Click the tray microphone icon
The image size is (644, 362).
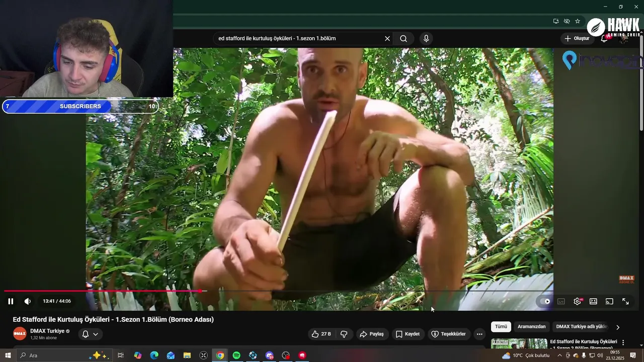pyautogui.click(x=584, y=355)
